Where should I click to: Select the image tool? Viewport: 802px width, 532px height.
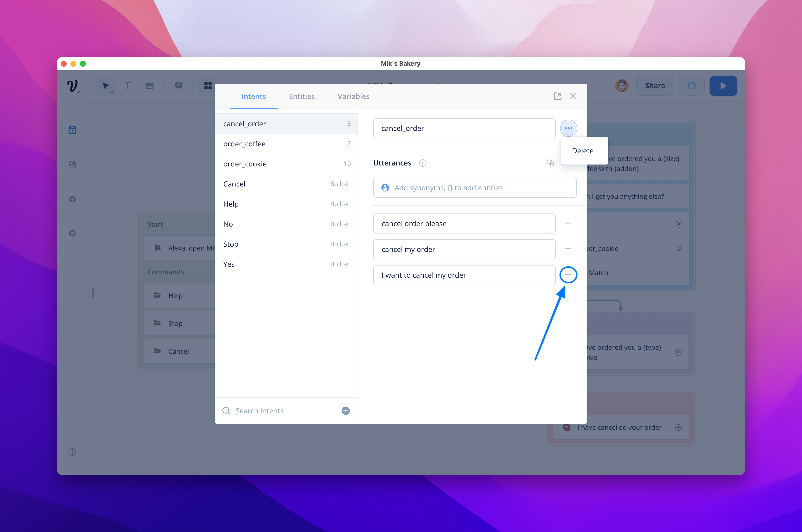pos(150,86)
